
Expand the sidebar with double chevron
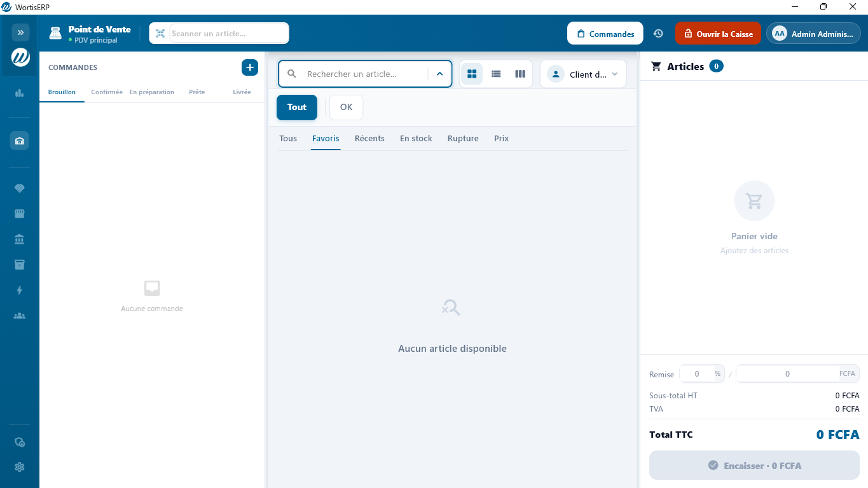(x=20, y=32)
